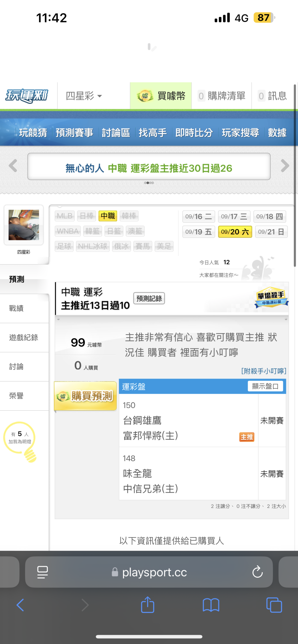Choose the 09/16 二 date

click(199, 217)
